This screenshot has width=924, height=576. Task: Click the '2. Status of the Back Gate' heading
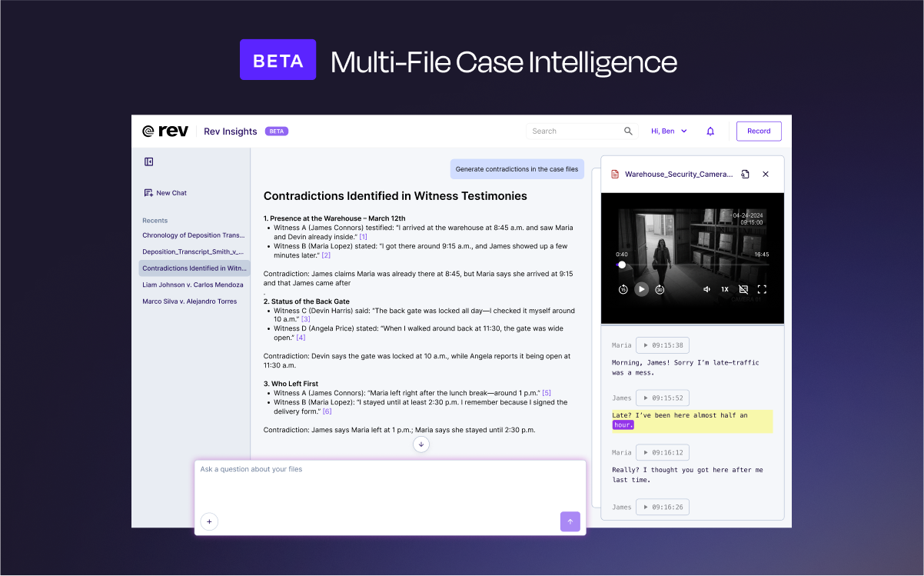point(307,301)
